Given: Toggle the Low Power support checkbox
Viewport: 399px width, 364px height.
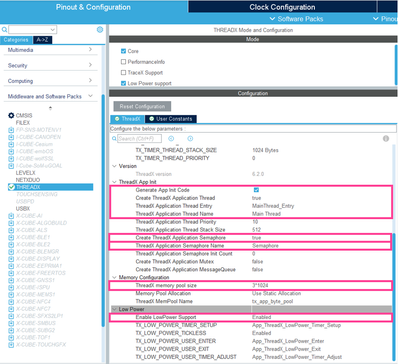Looking at the screenshot, I should coord(123,83).
